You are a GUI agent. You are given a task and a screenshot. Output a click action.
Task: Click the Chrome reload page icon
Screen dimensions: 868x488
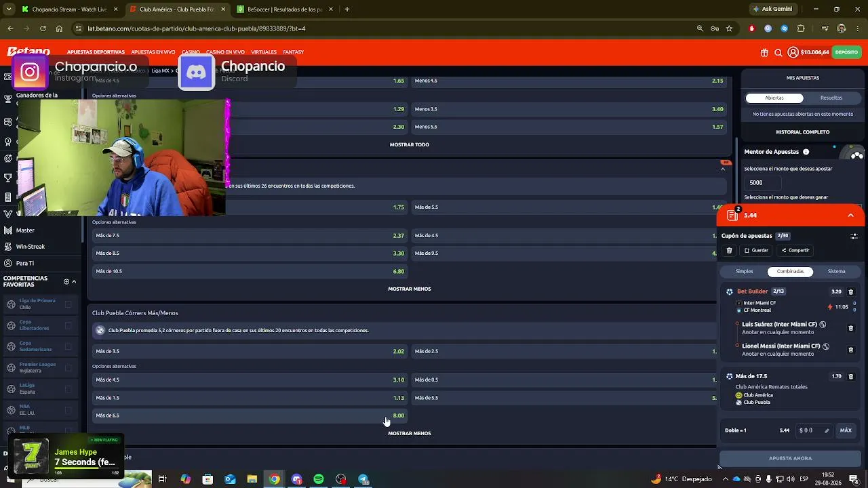pyautogui.click(x=43, y=28)
